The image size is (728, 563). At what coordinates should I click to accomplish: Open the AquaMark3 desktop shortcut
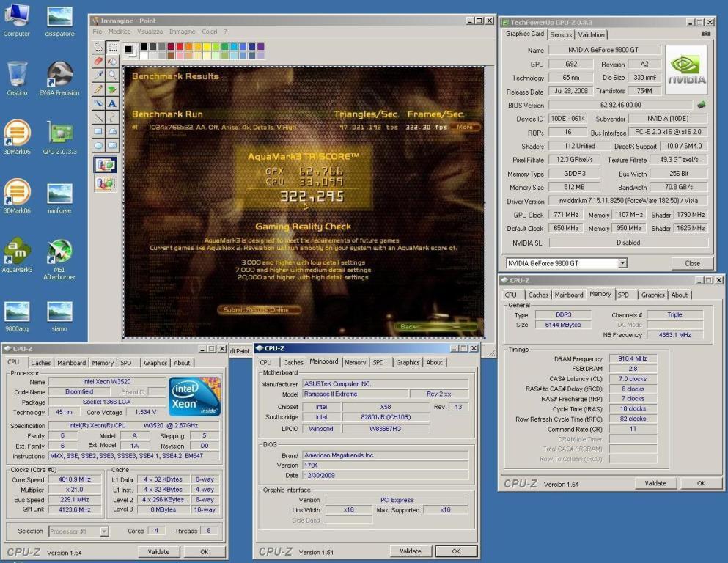[17, 255]
